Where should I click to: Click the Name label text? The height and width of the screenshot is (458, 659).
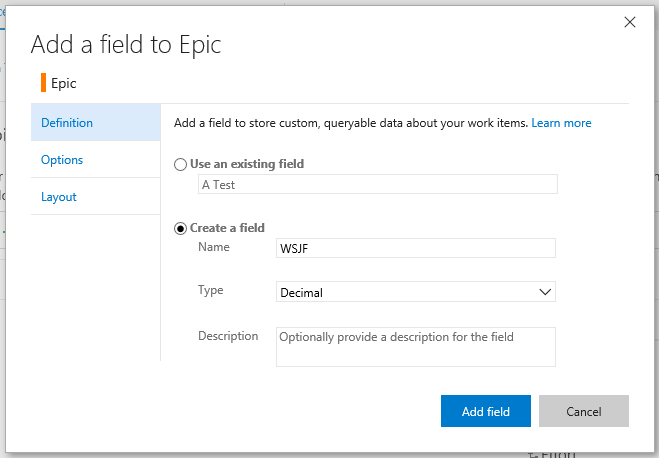(x=214, y=247)
